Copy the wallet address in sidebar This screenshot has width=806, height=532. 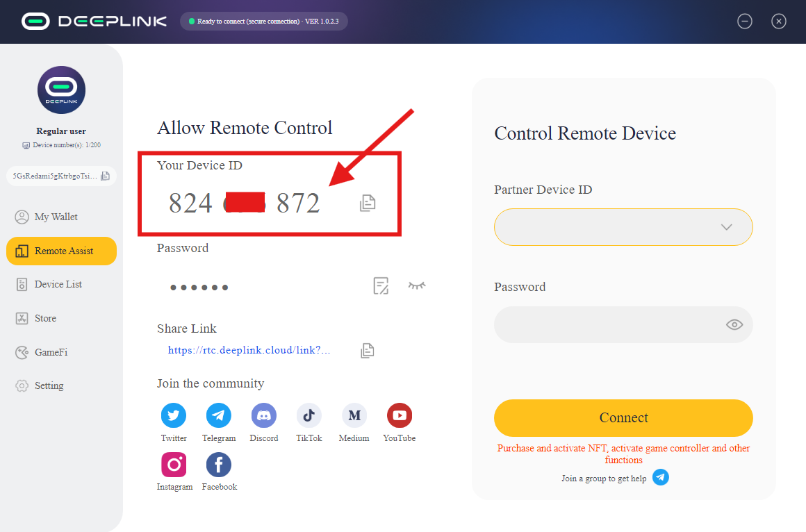click(106, 176)
